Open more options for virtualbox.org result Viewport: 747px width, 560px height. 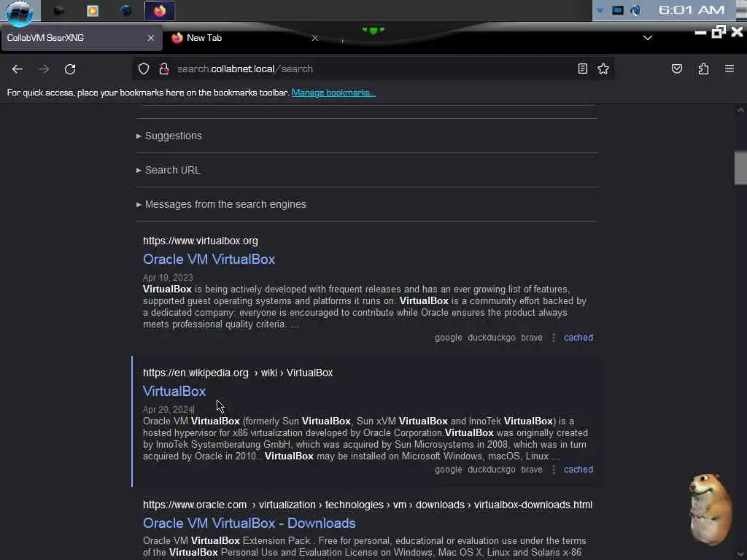pyautogui.click(x=553, y=338)
